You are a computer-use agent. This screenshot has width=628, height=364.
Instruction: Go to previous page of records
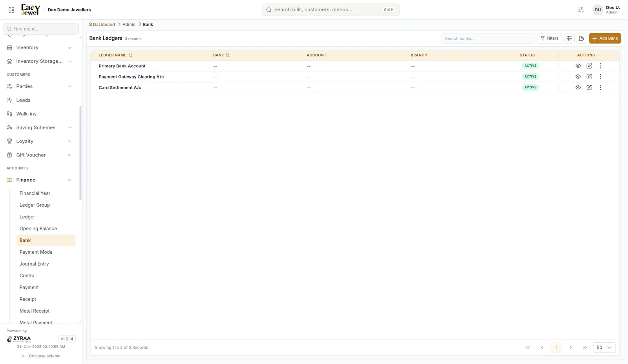[542, 348]
